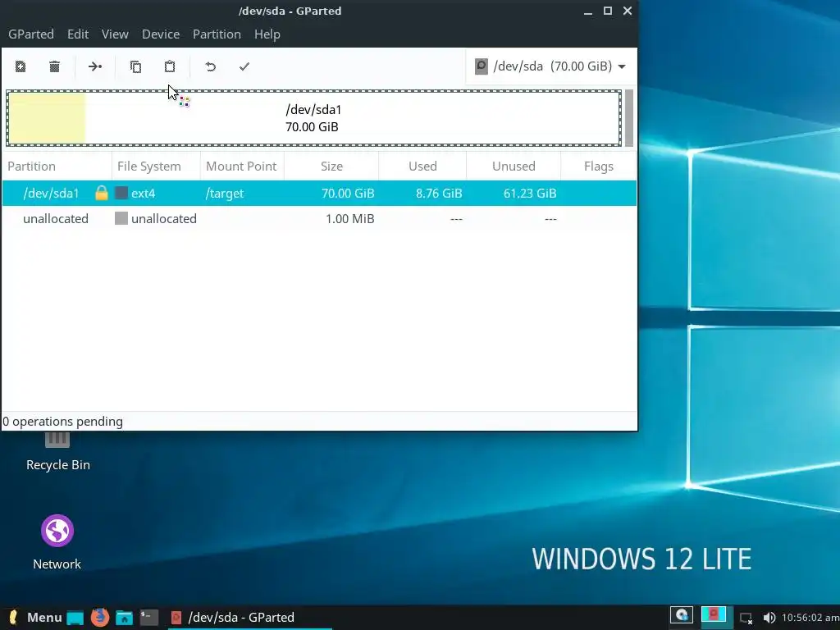Click the disk graphic vertical scrollbar
The width and height of the screenshot is (840, 630).
tap(629, 118)
